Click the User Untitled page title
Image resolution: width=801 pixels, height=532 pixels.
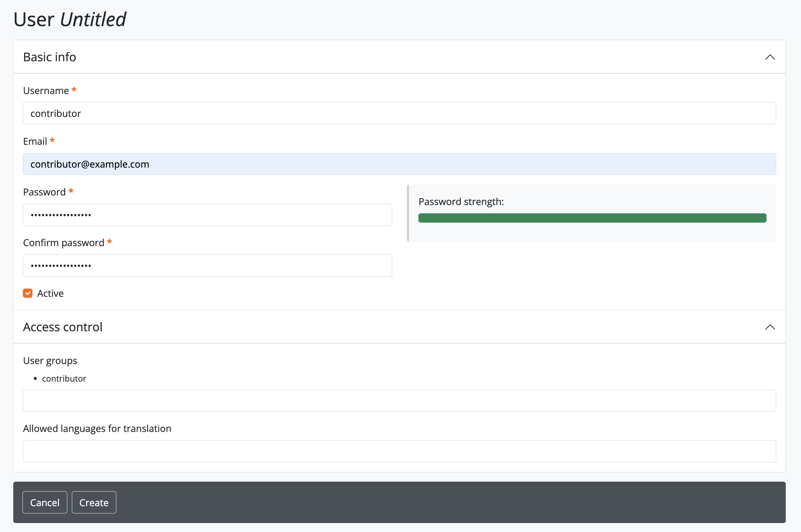(x=70, y=19)
